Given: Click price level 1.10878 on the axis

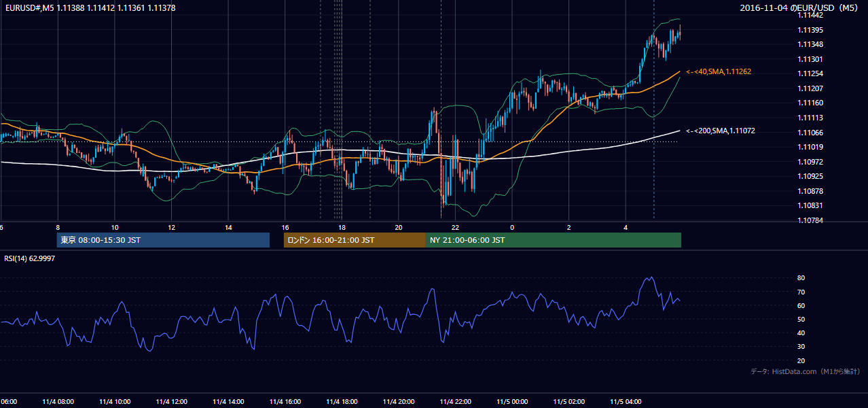Looking at the screenshot, I should [x=810, y=191].
